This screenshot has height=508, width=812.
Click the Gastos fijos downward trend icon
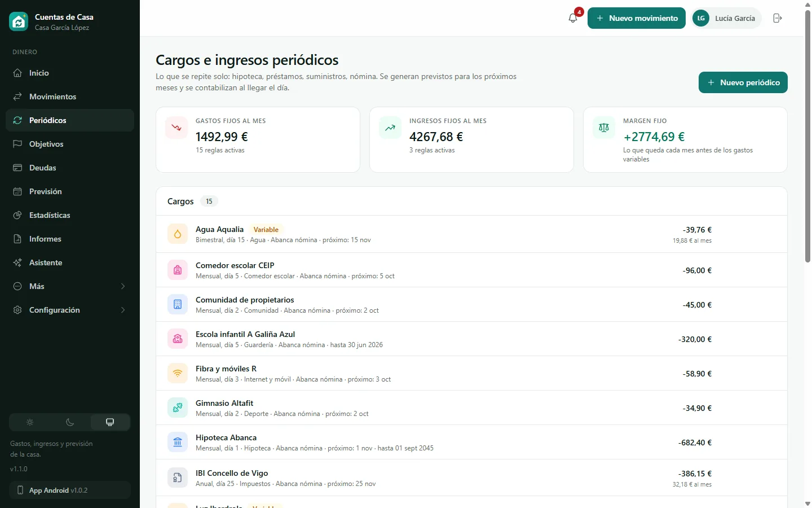point(176,128)
